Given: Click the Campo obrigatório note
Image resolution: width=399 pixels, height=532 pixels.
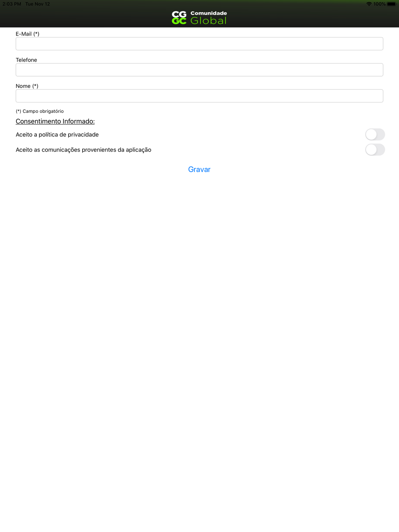Looking at the screenshot, I should tap(40, 111).
